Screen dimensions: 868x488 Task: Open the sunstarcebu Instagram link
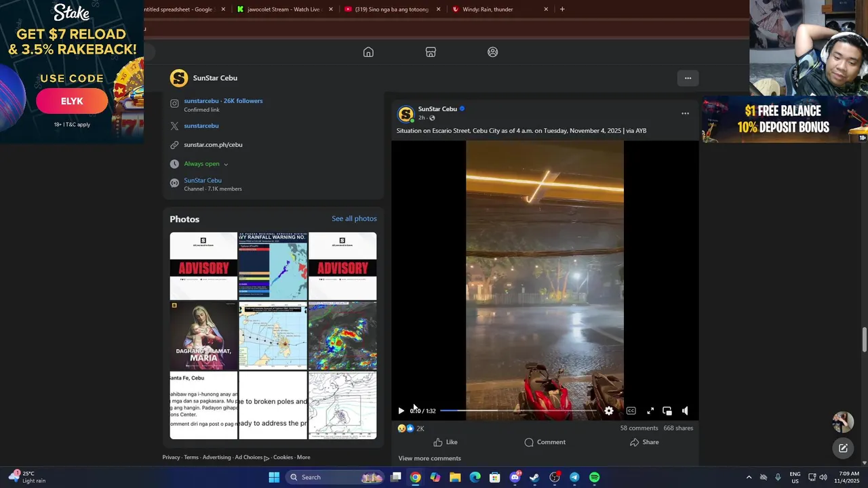click(223, 101)
